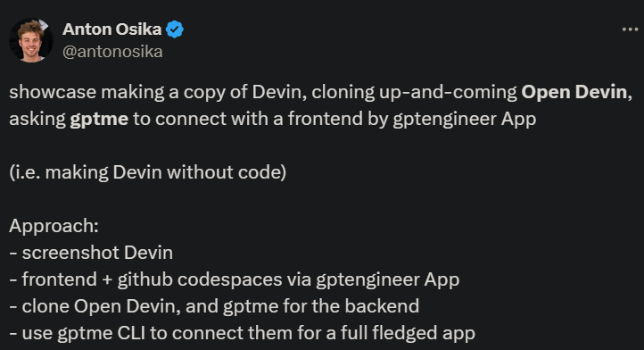Click the "clone Open Devin" bullet line
The height and width of the screenshot is (350, 644).
(214, 306)
